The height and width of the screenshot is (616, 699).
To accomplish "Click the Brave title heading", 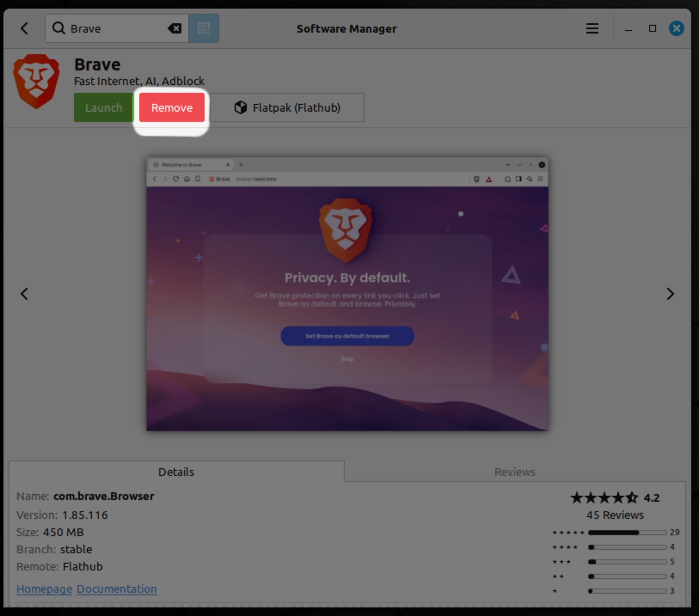I will point(98,65).
